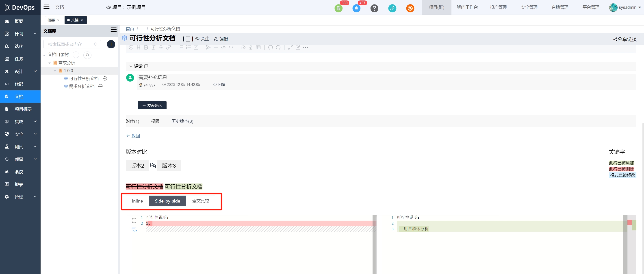Refresh the document directory tree

click(x=87, y=55)
